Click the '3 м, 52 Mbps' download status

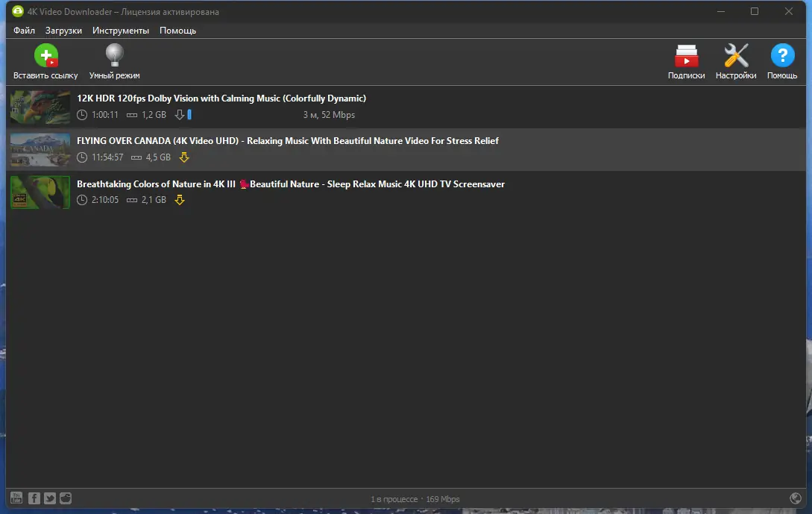click(x=330, y=115)
